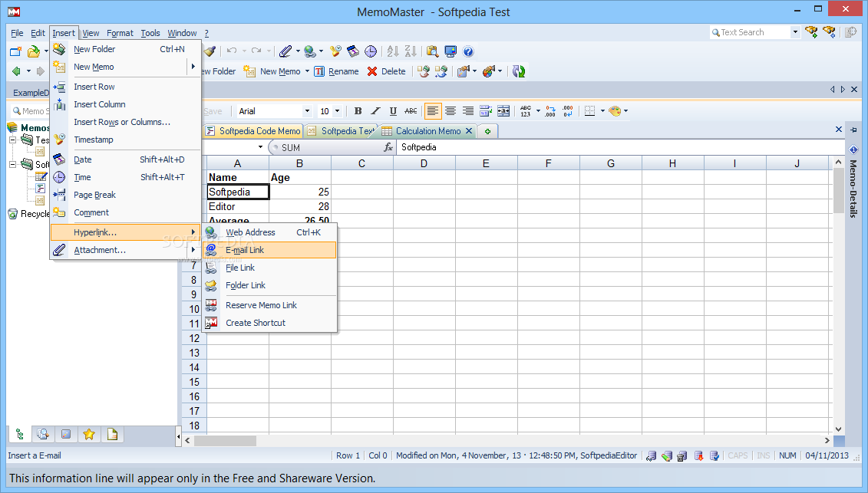Click the New Memo toolbar button
868x493 pixels.
[x=273, y=71]
